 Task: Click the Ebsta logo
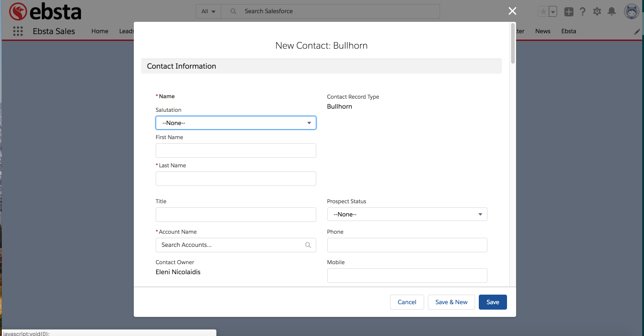click(x=45, y=12)
